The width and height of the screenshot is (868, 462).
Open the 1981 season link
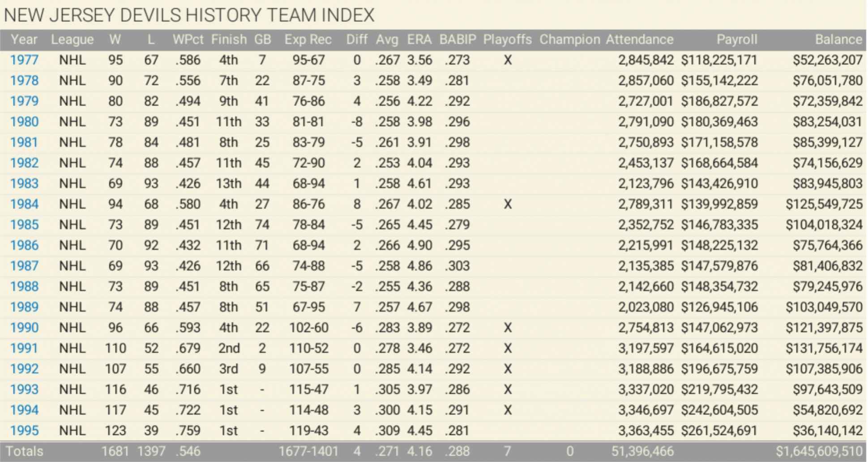point(24,142)
